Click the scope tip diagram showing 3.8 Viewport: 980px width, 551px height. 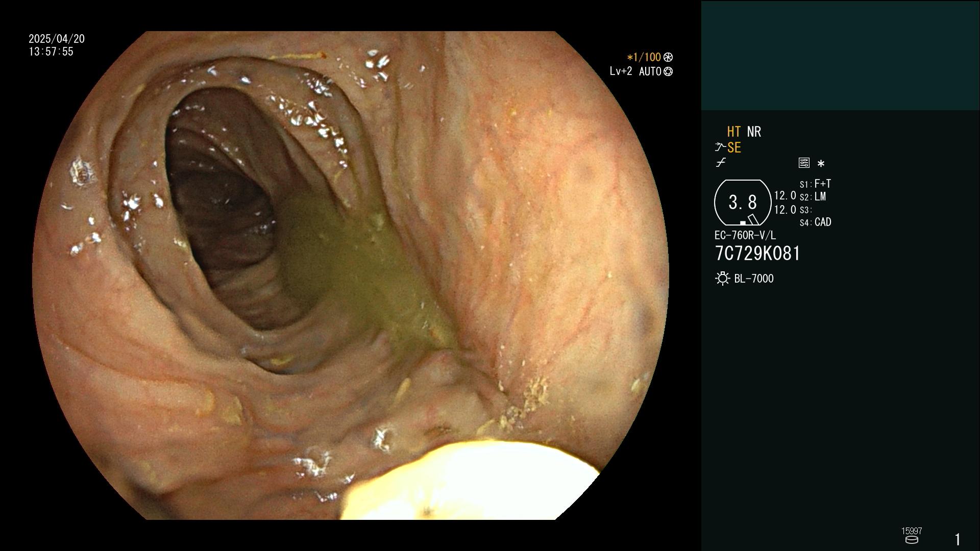click(743, 203)
